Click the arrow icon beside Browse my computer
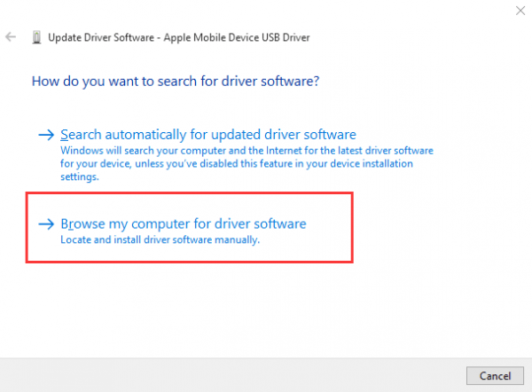 click(x=46, y=224)
